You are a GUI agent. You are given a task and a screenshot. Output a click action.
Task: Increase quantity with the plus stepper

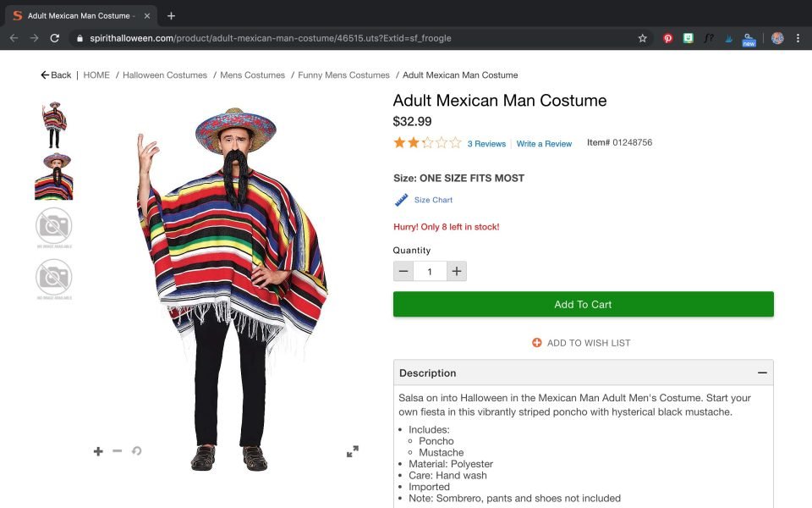[456, 271]
